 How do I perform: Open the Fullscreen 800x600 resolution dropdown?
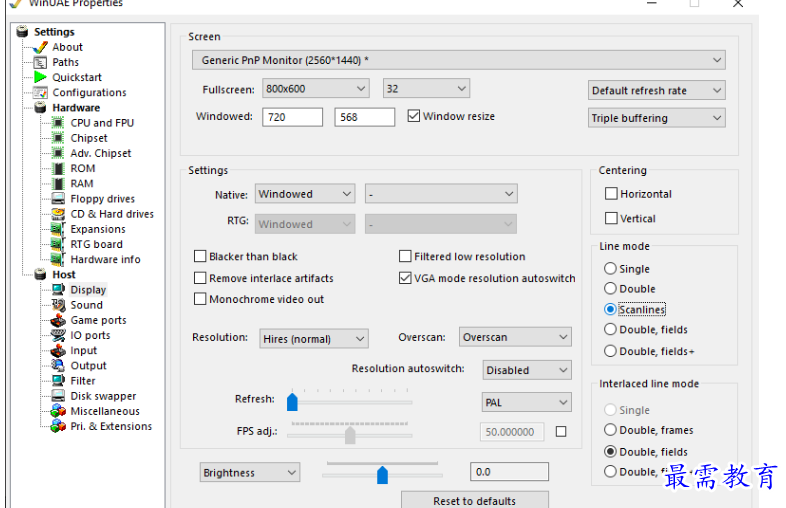coord(316,89)
